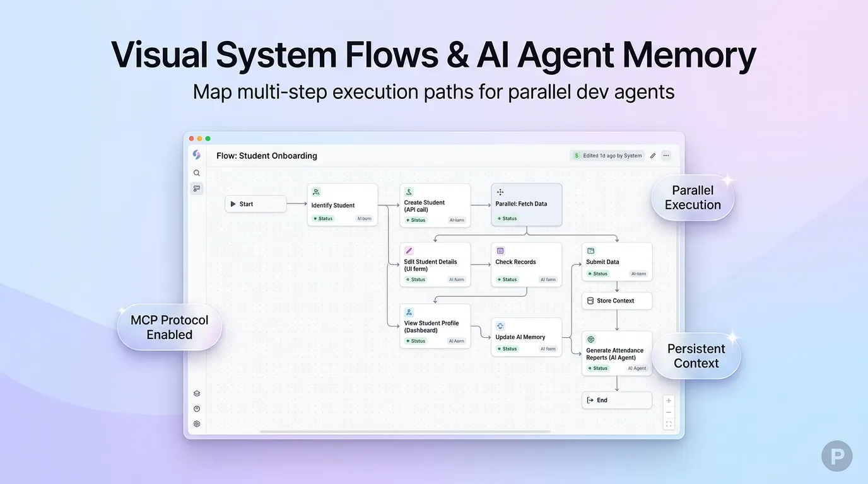Click the green S avatar in the header
Screen dimensions: 868x484
[576, 156]
